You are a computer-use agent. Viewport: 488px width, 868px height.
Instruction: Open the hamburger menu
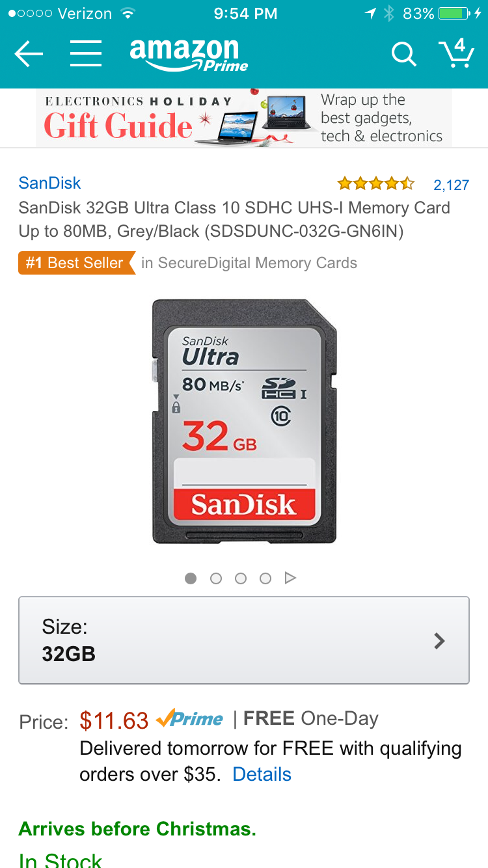pos(86,54)
